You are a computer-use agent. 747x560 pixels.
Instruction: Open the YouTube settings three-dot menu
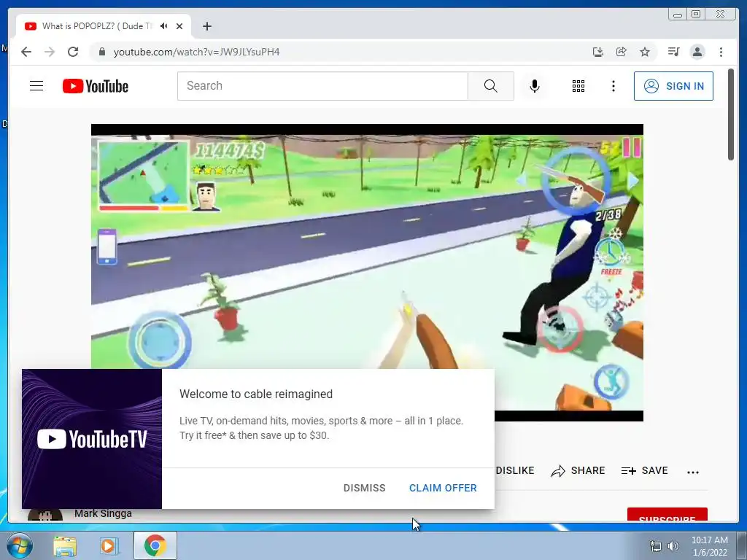click(613, 86)
